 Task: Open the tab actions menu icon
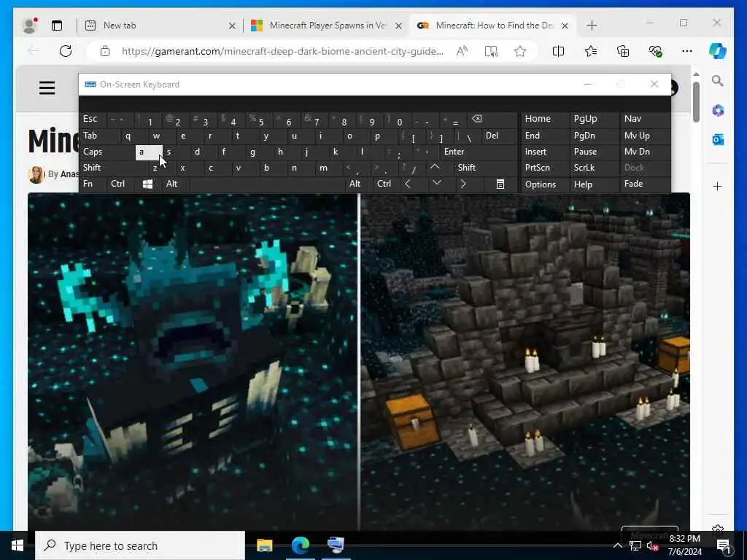(57, 26)
